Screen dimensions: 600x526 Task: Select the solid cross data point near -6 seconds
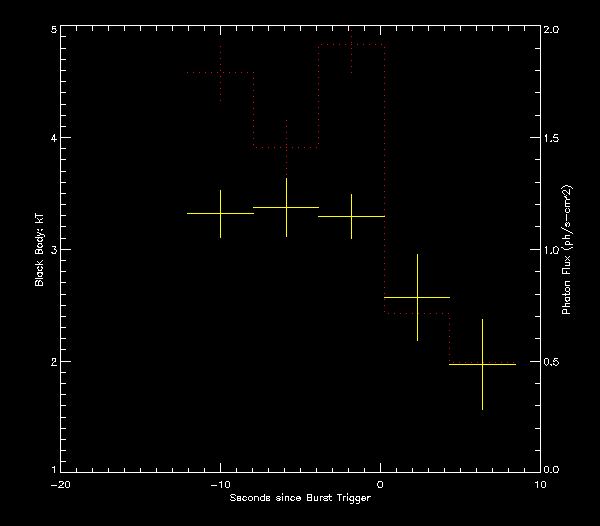pyautogui.click(x=286, y=207)
